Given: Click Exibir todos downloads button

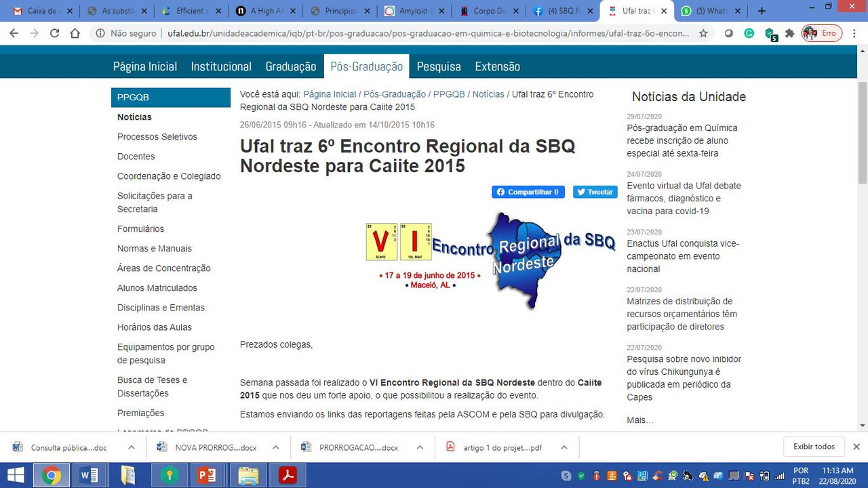Looking at the screenshot, I should tap(814, 447).
